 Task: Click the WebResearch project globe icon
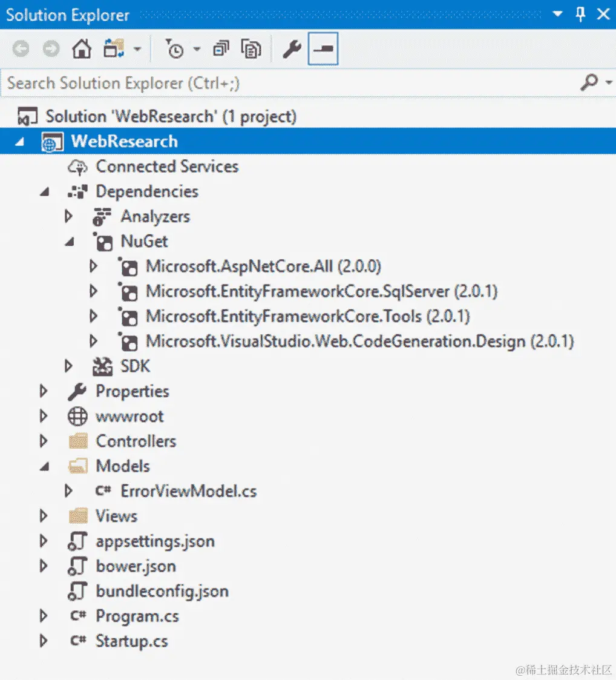52,142
